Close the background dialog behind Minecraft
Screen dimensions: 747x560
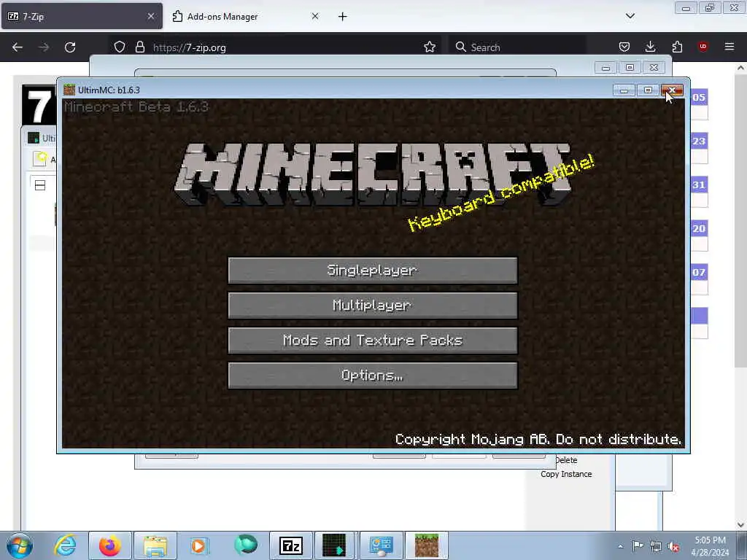coord(654,68)
